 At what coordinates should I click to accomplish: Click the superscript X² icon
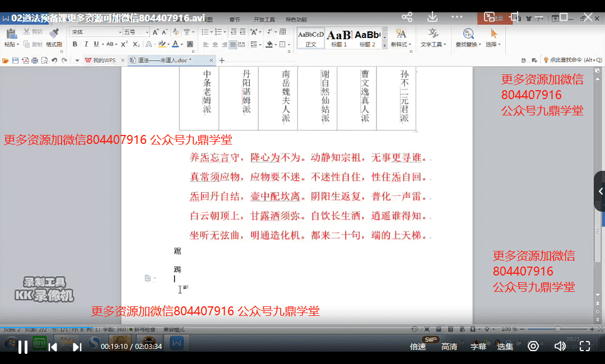(124, 44)
